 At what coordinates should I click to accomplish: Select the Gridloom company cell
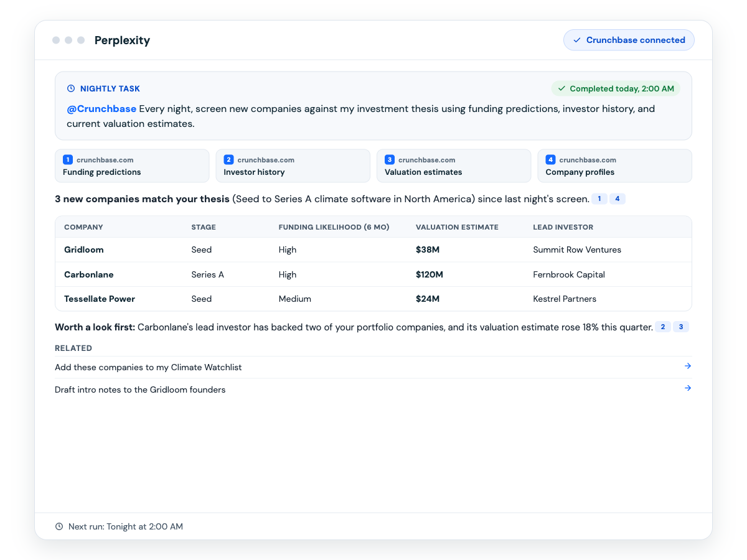point(84,250)
